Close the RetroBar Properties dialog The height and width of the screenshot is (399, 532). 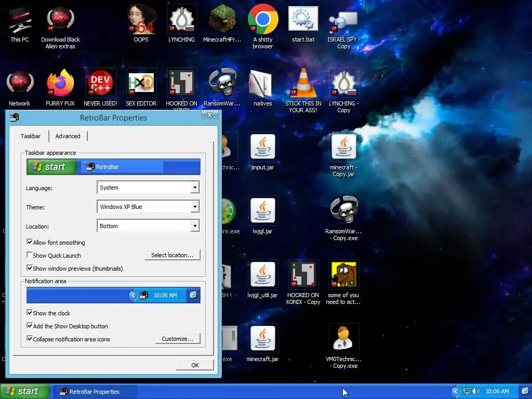(x=210, y=115)
